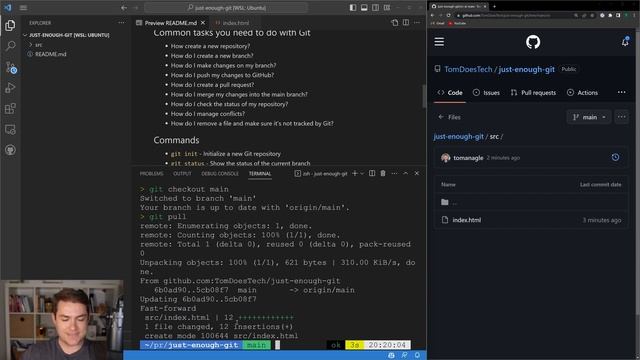The image size is (640, 360).
Task: Click just-enough-git breadcrumb link
Action: (x=458, y=136)
